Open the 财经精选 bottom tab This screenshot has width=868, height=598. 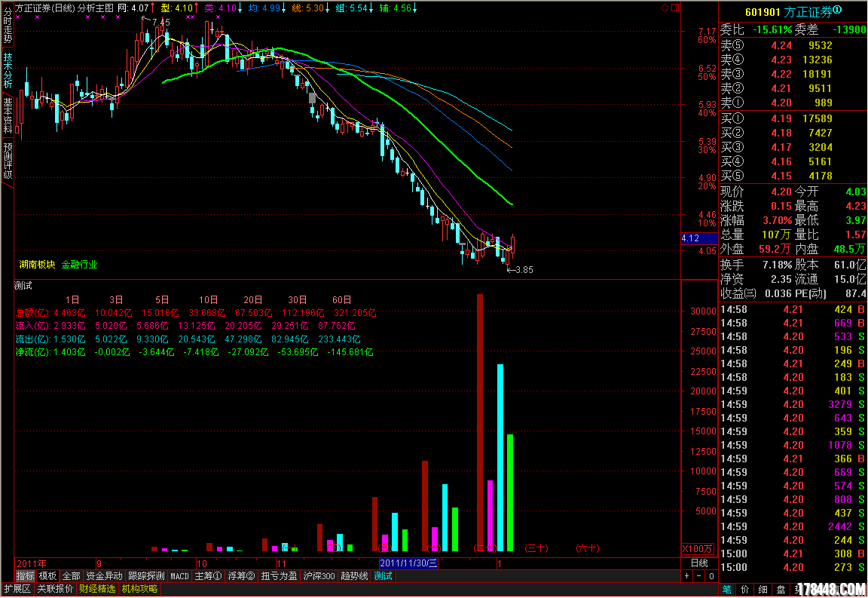(97, 589)
